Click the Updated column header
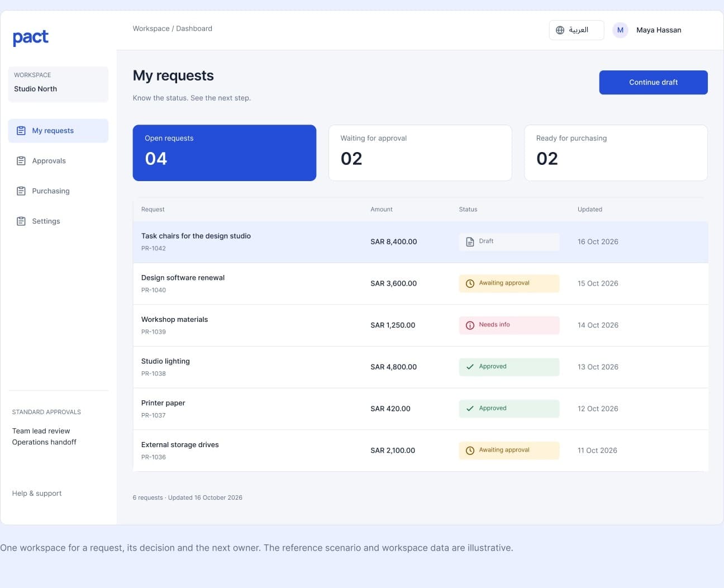724x588 pixels. coord(590,210)
